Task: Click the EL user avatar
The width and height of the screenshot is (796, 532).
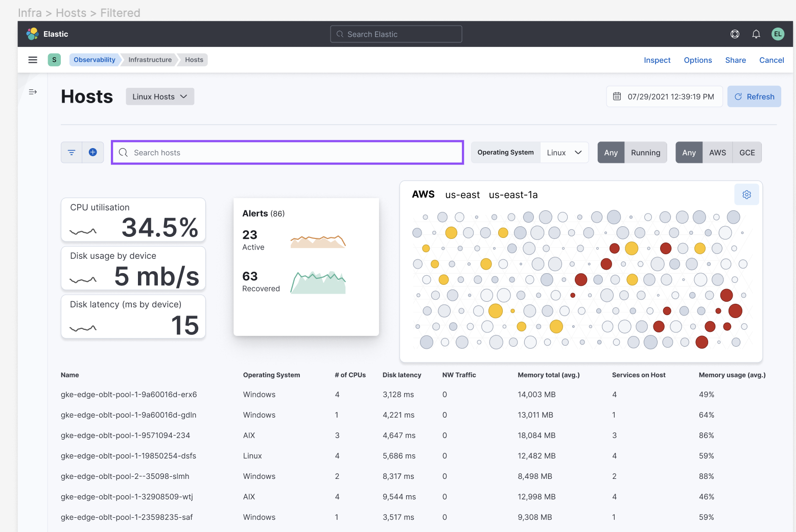Action: (x=778, y=34)
